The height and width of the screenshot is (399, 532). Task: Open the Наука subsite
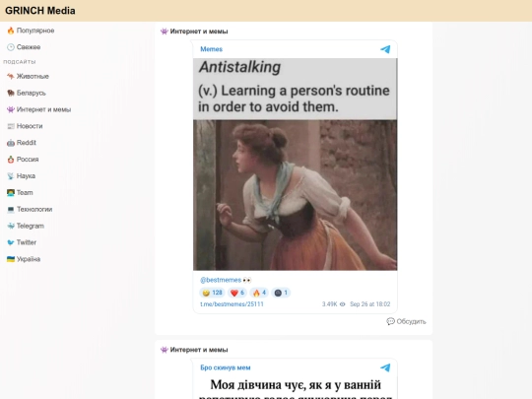pos(26,176)
